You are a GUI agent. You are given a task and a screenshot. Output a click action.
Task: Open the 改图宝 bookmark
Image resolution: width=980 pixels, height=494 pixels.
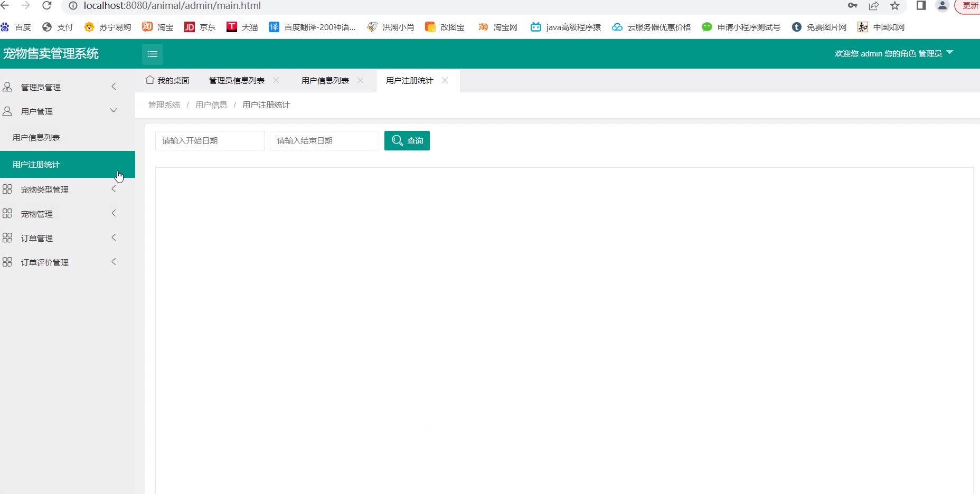point(445,27)
